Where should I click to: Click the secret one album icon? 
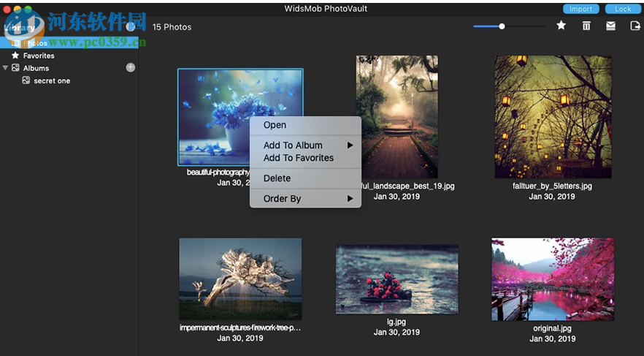[26, 80]
